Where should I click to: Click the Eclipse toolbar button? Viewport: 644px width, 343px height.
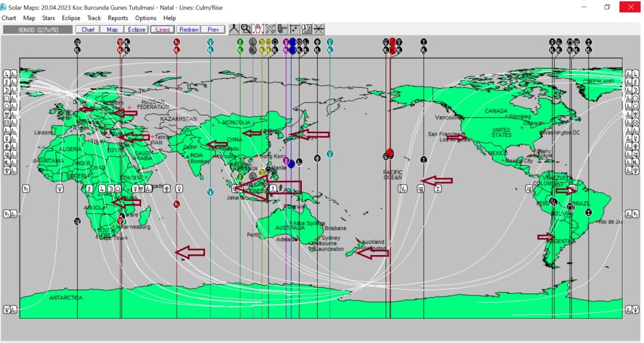(x=136, y=29)
